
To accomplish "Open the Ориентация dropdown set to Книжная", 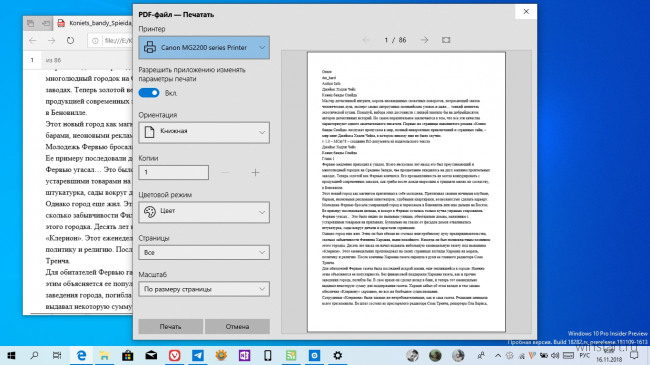I will coord(204,132).
